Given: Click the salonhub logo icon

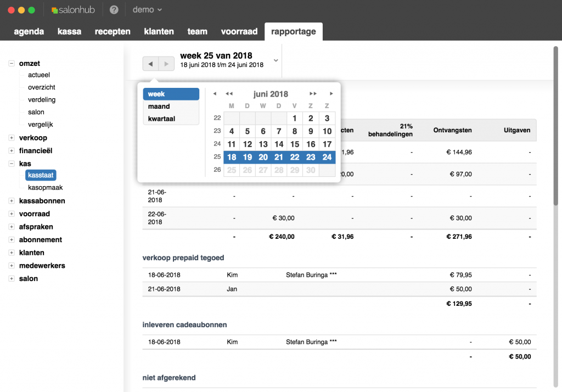Looking at the screenshot, I should (54, 9).
